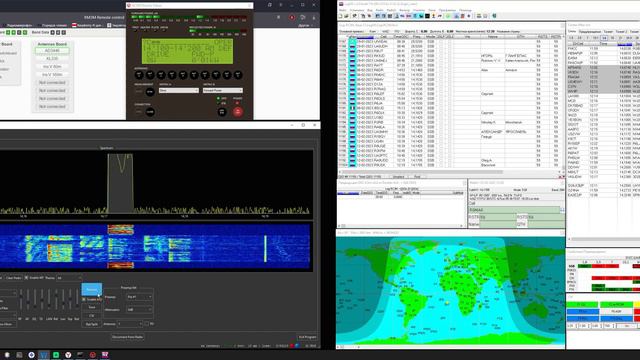
Task: Click the round Measurement button in ACOM panel
Action: click(150, 92)
